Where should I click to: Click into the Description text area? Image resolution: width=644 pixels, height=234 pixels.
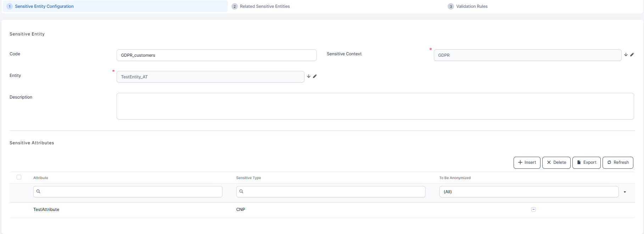pyautogui.click(x=375, y=106)
